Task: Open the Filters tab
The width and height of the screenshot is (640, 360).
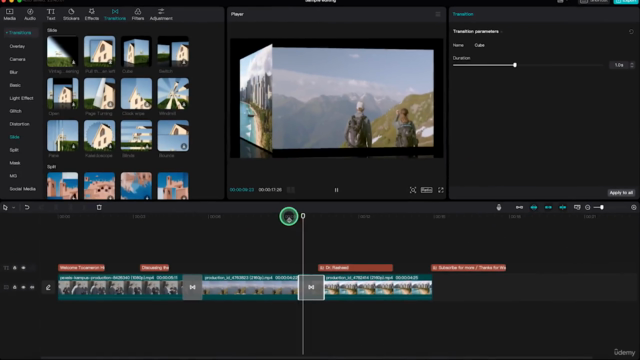Action: [138, 14]
